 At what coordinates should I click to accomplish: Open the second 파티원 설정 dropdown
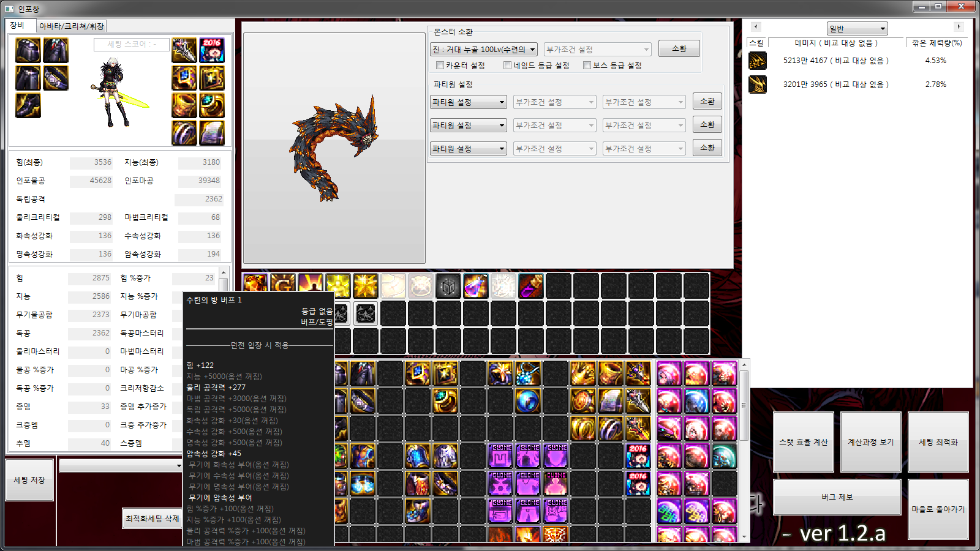[x=469, y=126]
